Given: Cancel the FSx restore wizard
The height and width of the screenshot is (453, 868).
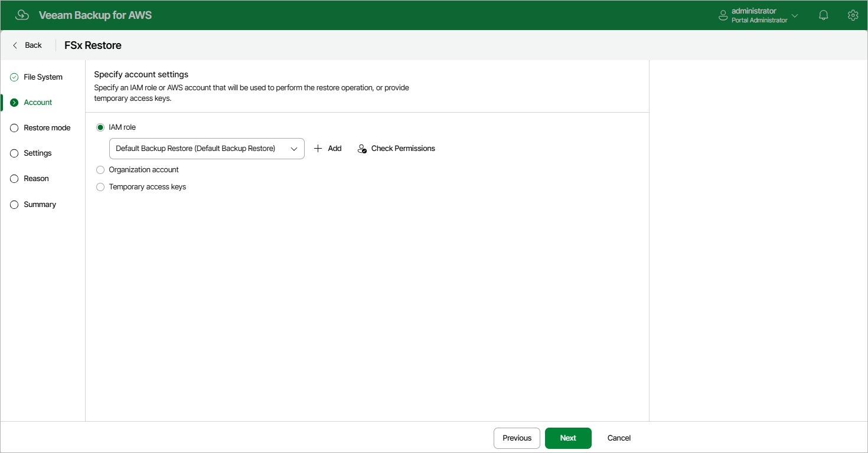Looking at the screenshot, I should coord(619,438).
